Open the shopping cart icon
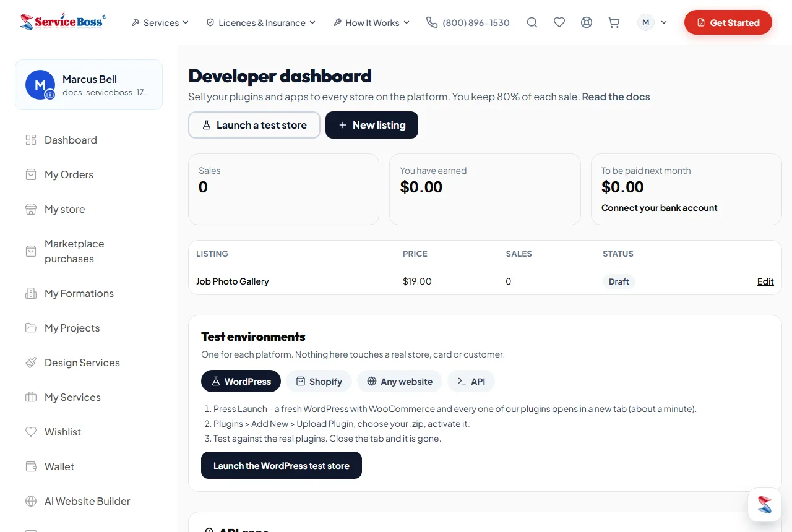Viewport: 792px width, 532px height. click(614, 22)
